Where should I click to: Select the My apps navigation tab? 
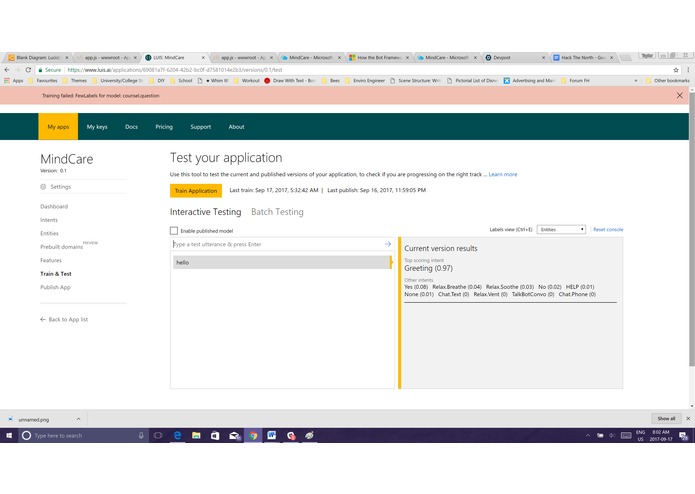[58, 127]
